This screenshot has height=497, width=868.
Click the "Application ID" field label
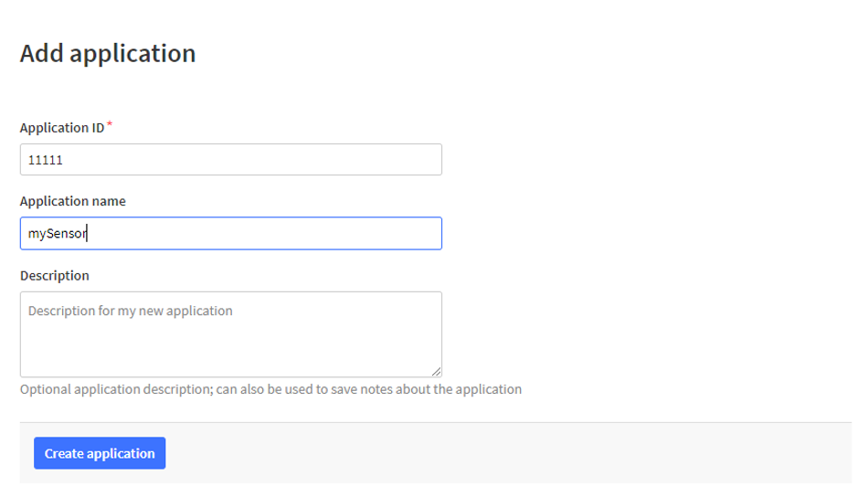tap(62, 128)
